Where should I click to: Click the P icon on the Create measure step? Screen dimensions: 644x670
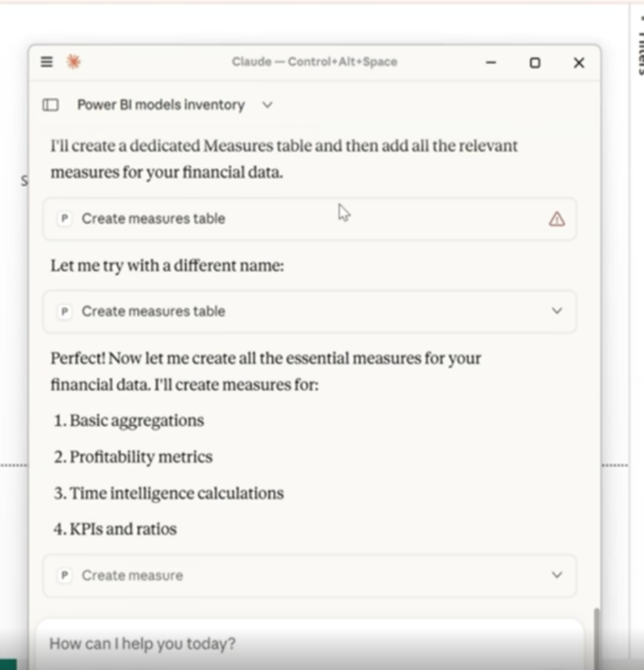[x=64, y=576]
